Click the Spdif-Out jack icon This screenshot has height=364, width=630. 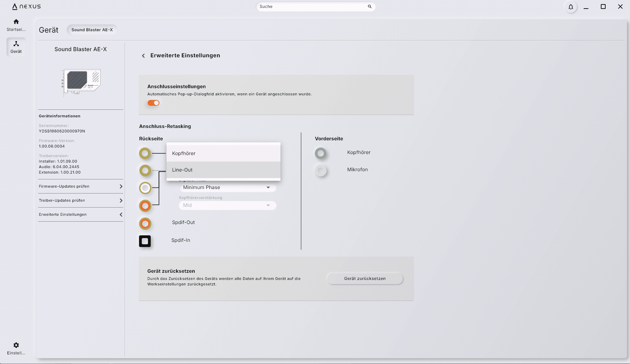pos(145,224)
